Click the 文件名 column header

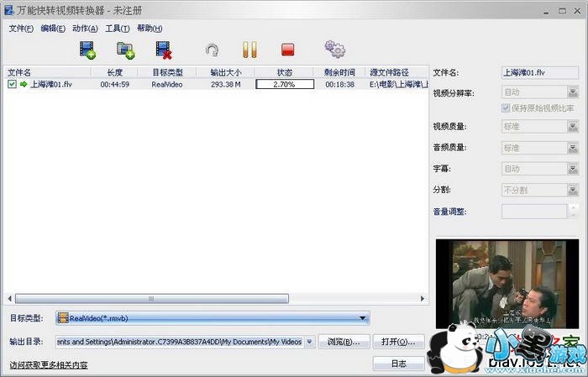pos(47,72)
